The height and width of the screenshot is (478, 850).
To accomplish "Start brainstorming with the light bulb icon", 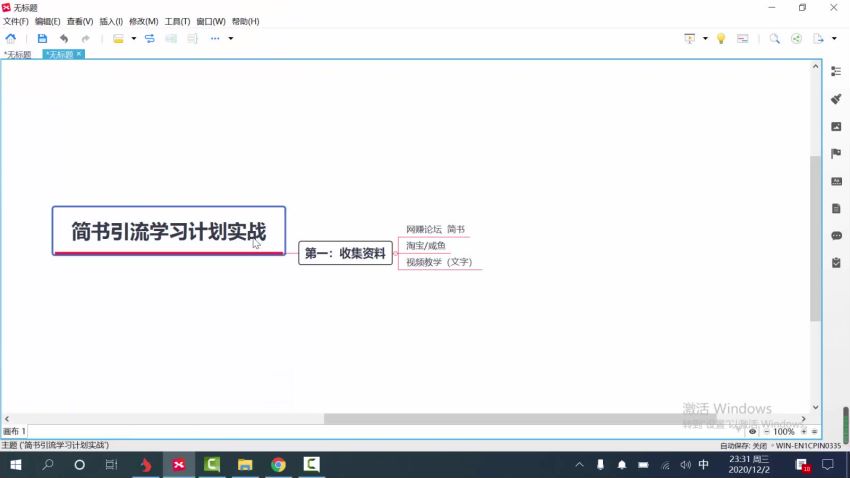I will click(x=720, y=38).
